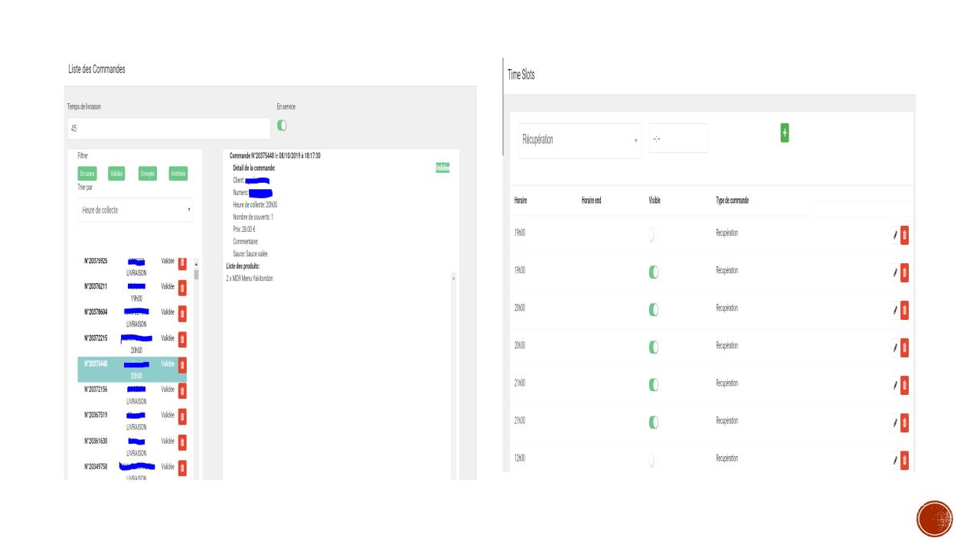Disable visibility for the 20h00 slot
This screenshot has width=980, height=551.
(653, 310)
